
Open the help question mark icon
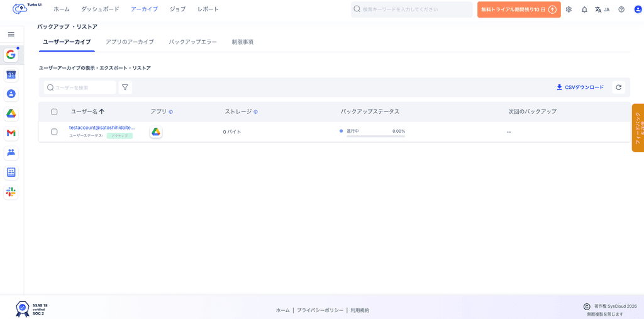point(621,9)
